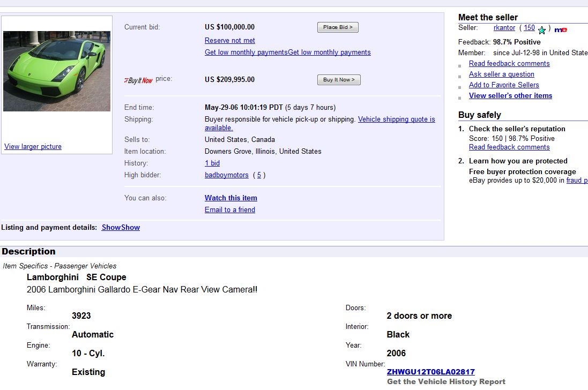Click Email to a friend link
Image resolution: width=588 pixels, height=390 pixels.
pyautogui.click(x=230, y=210)
